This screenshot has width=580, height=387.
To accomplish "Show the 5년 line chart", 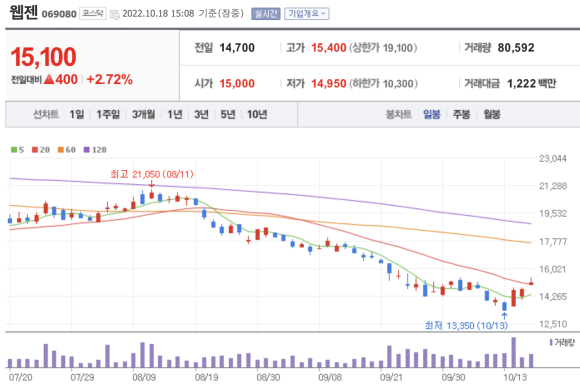I will pyautogui.click(x=228, y=114).
